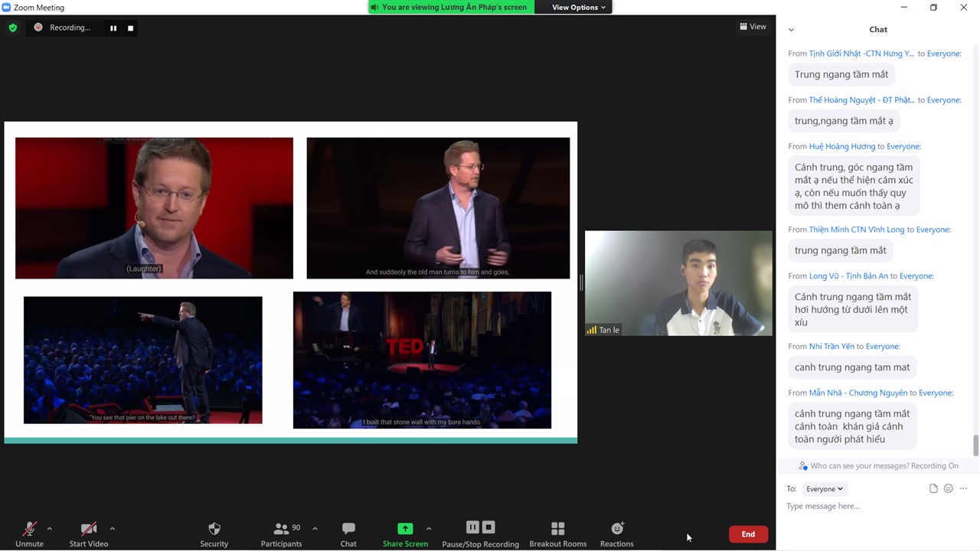Stop recording using the top-left indicator button

[130, 28]
